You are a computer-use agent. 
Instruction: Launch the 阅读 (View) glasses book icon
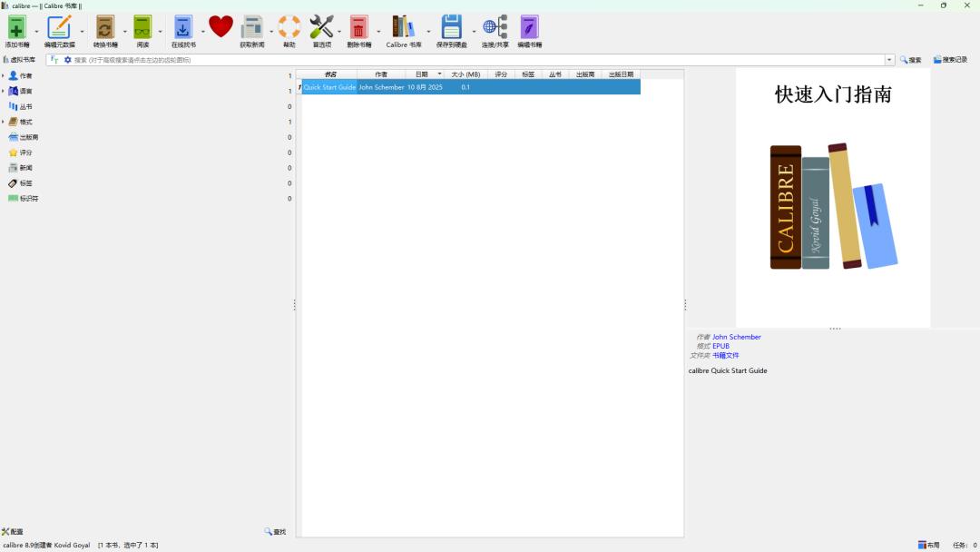[142, 28]
